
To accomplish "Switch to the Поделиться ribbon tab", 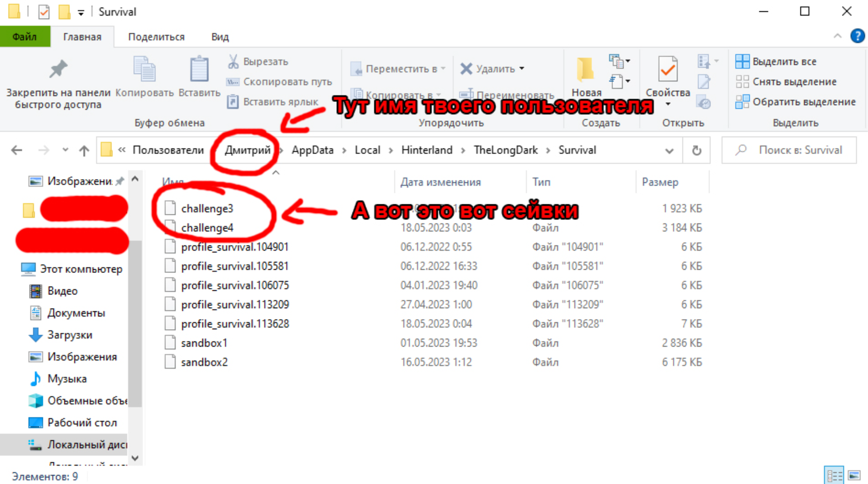I will [x=156, y=37].
